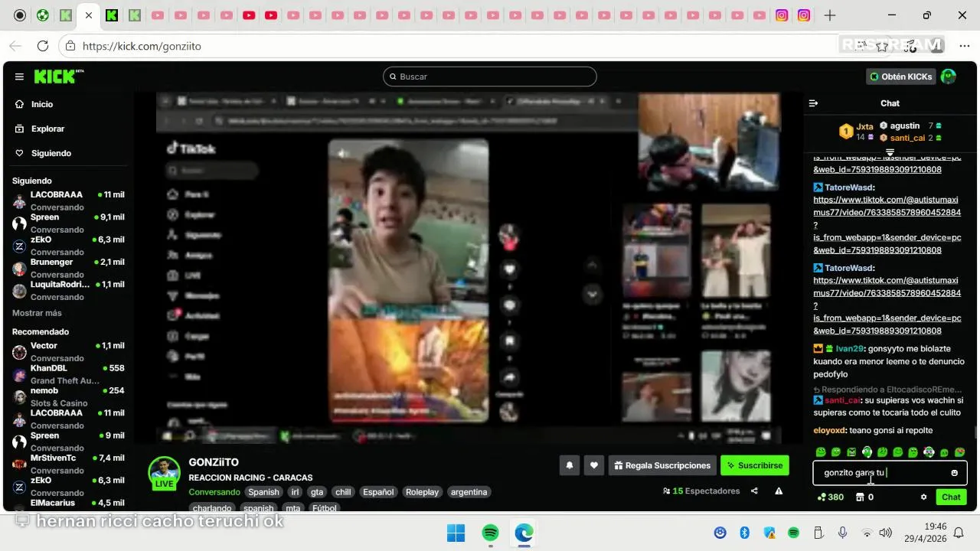Click GONZiiTO streamer avatar with LIVE badge

click(x=164, y=473)
